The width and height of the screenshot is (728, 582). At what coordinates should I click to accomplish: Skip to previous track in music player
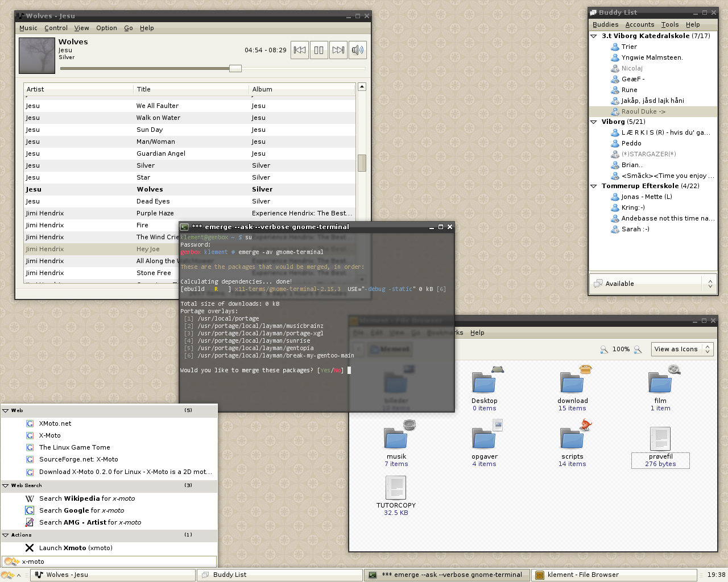pyautogui.click(x=300, y=50)
